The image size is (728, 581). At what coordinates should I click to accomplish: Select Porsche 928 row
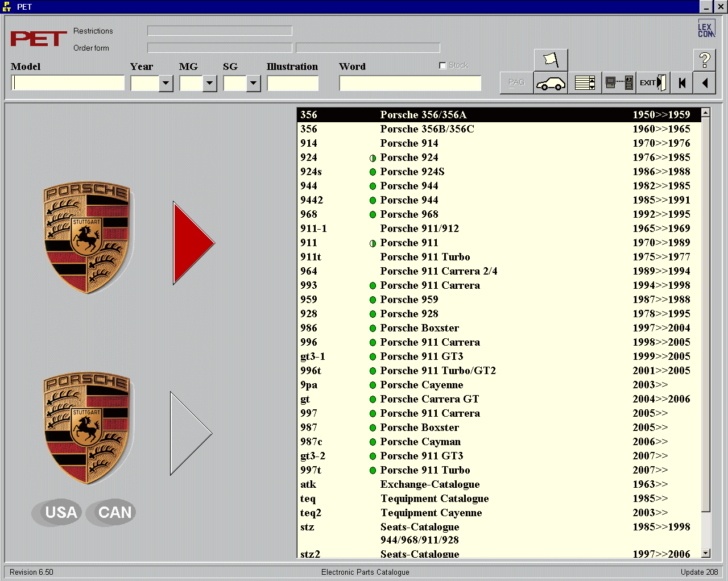point(499,314)
